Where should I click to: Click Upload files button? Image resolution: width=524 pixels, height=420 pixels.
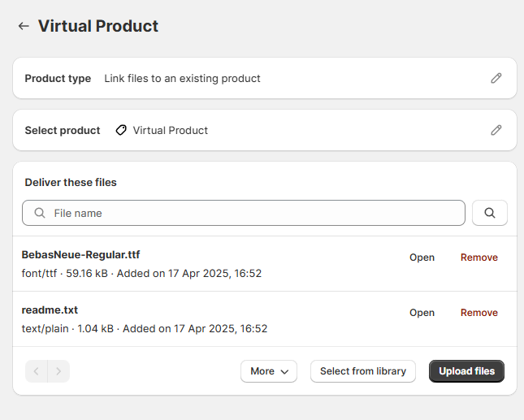tap(466, 371)
